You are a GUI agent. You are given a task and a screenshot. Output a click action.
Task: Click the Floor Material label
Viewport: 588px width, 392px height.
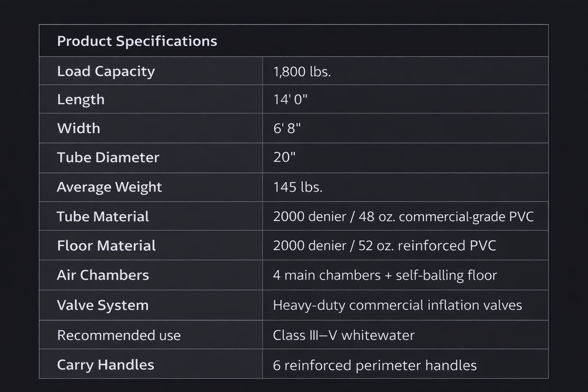coord(106,246)
